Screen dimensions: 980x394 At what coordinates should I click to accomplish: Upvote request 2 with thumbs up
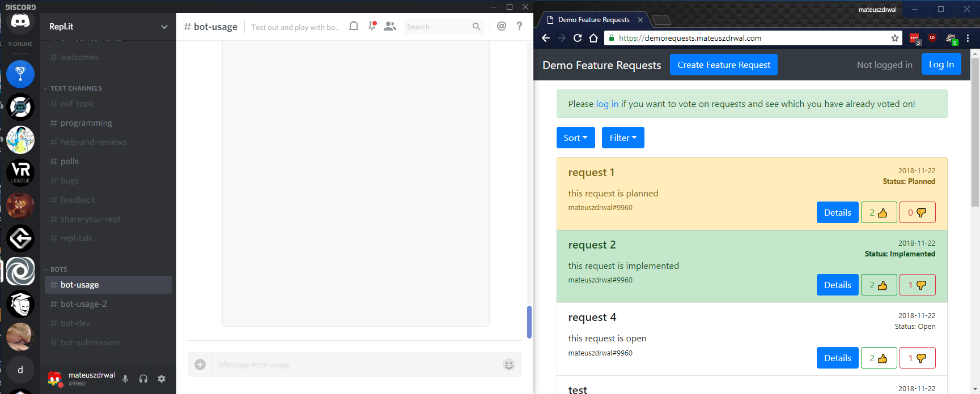coord(879,285)
